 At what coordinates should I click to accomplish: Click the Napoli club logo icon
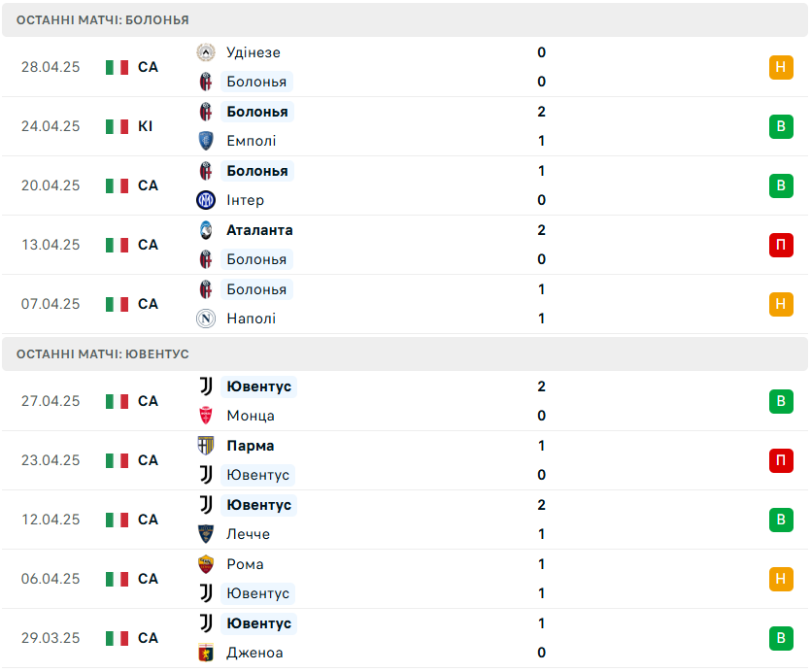click(x=206, y=319)
